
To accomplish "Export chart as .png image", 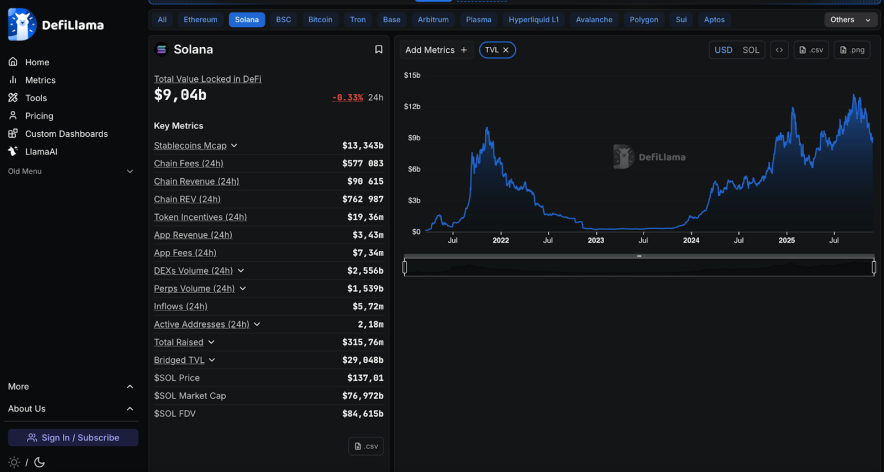I will [852, 50].
